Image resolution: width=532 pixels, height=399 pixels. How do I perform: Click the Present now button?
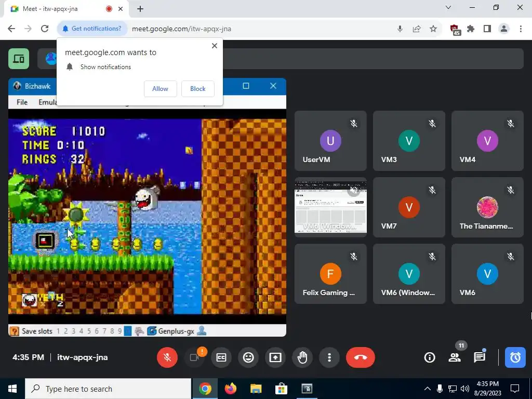click(x=275, y=357)
